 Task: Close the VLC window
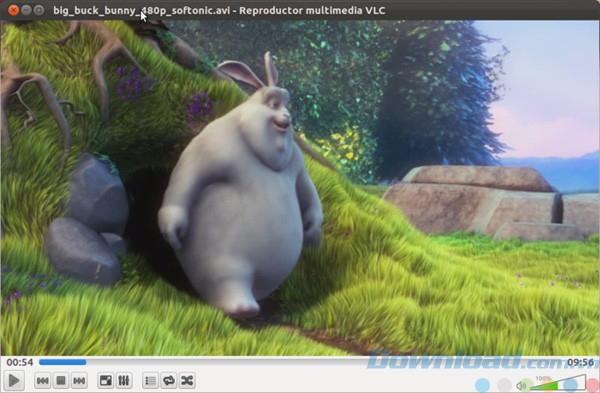13,10
